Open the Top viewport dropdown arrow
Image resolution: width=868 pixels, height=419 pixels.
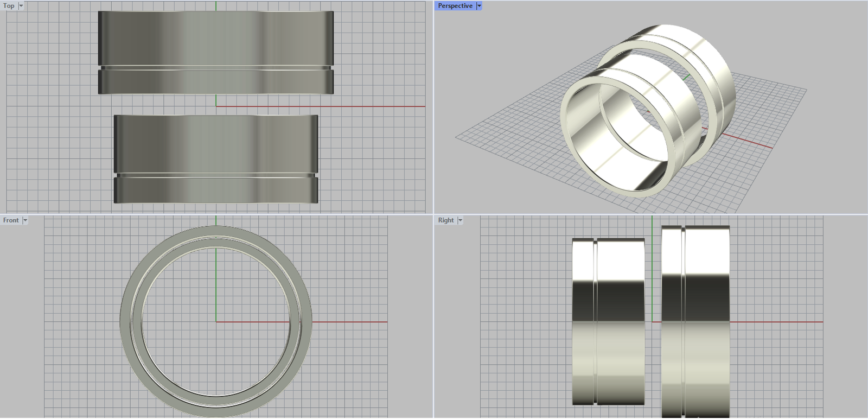[x=21, y=6]
